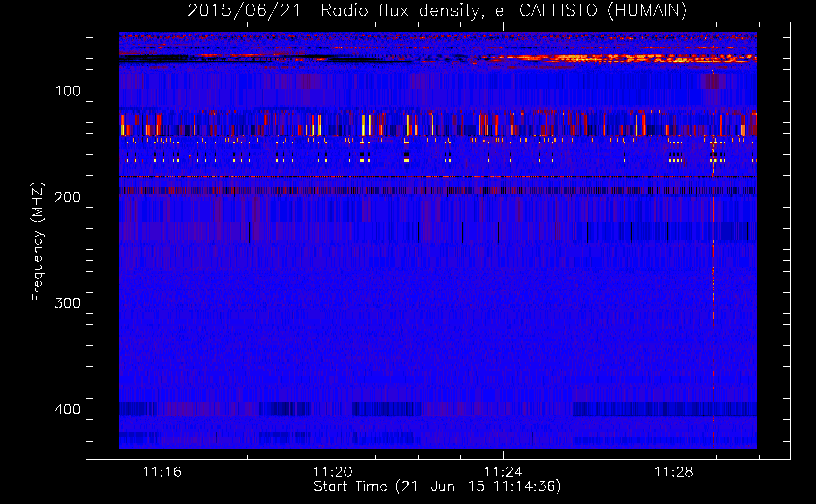
Task: Click the 11:16 time tick label
Action: click(x=162, y=472)
